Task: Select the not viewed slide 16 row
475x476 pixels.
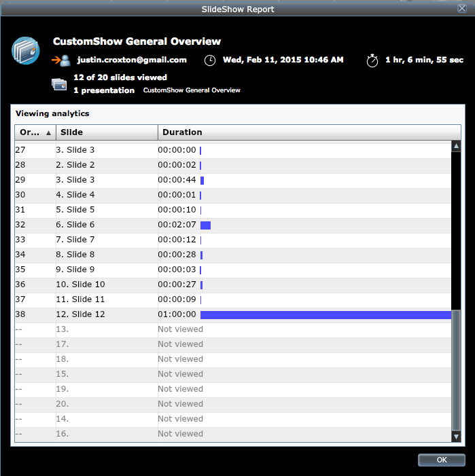Action: (233, 434)
